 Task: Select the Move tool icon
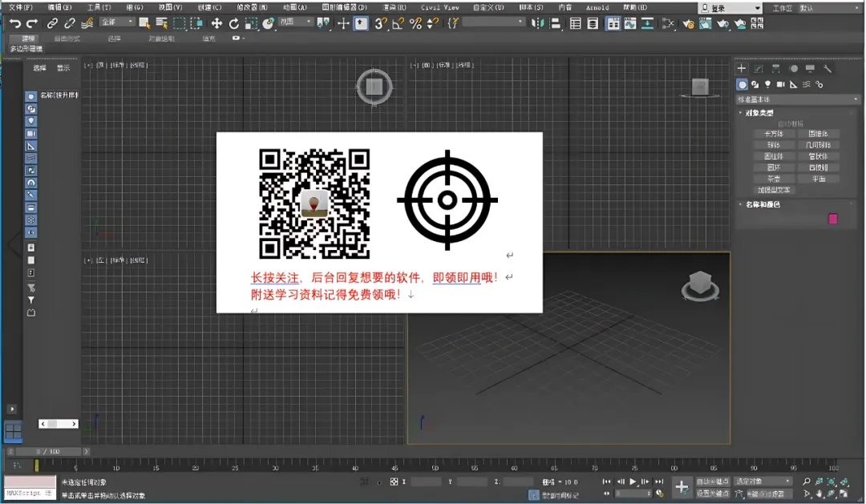click(216, 23)
